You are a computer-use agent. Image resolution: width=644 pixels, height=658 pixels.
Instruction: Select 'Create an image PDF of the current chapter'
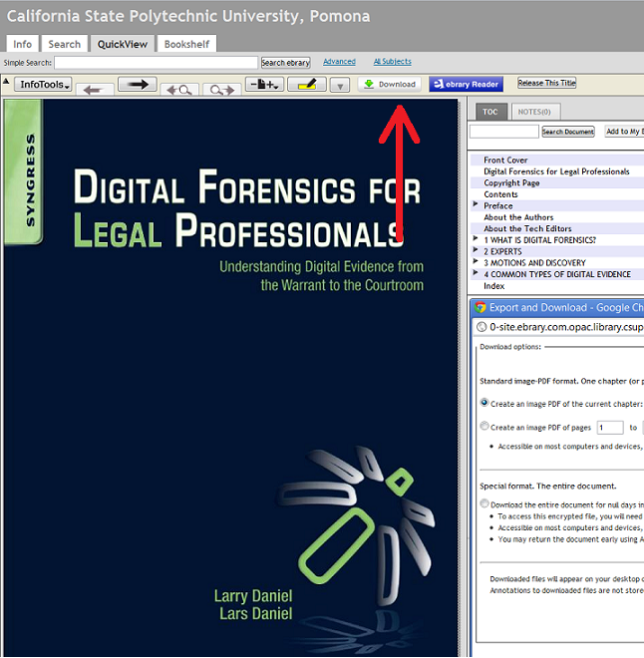pyautogui.click(x=485, y=404)
